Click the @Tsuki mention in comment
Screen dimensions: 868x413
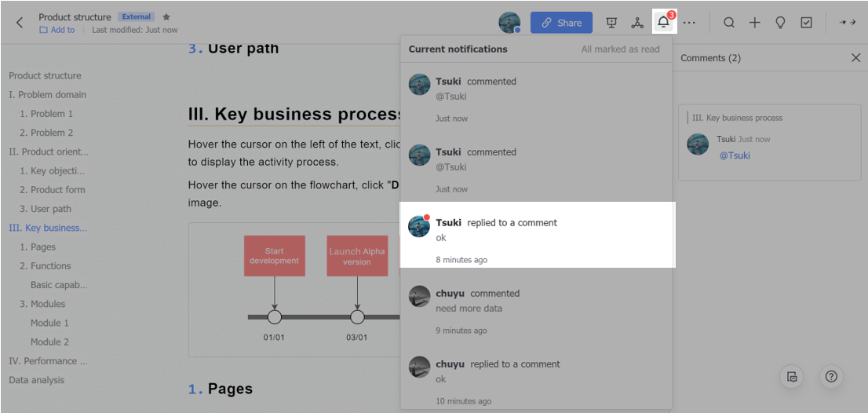(735, 155)
